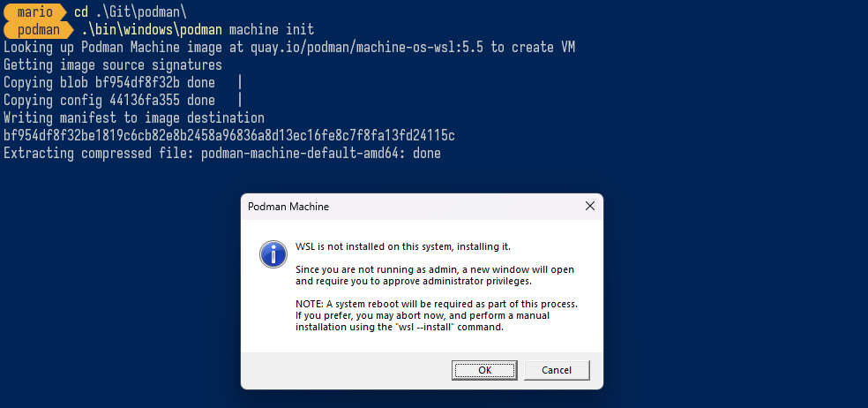Click the "podman" prompt segment
Screen dimensions: 868x408
point(38,30)
